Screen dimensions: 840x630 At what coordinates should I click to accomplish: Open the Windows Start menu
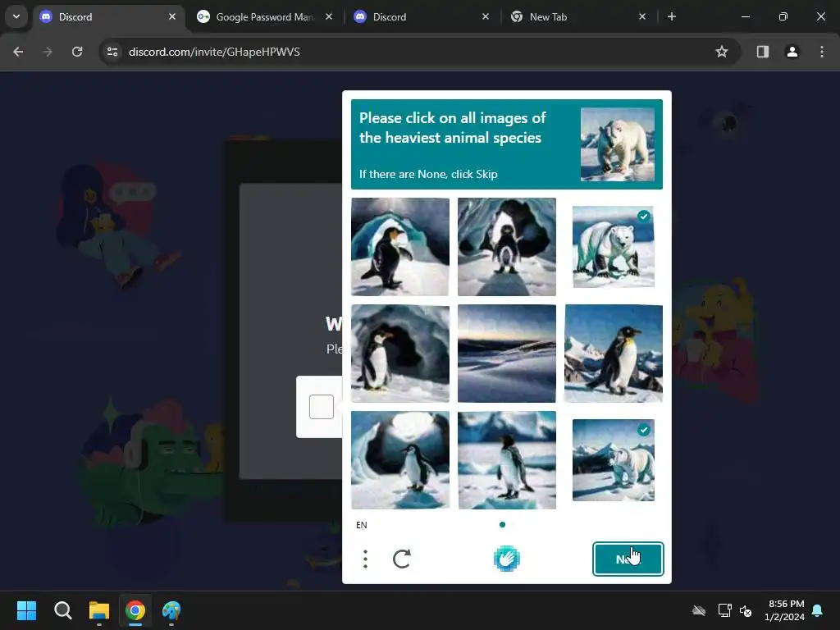point(26,610)
